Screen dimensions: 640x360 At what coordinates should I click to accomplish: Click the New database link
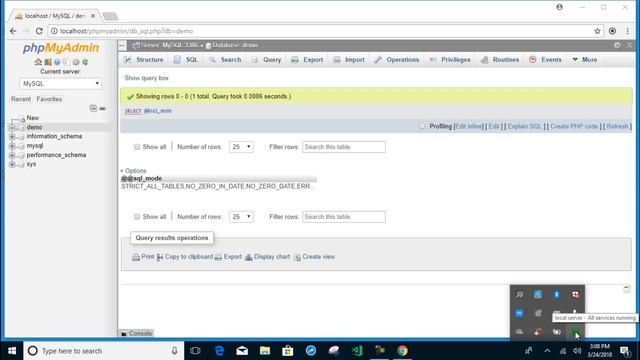(x=33, y=118)
